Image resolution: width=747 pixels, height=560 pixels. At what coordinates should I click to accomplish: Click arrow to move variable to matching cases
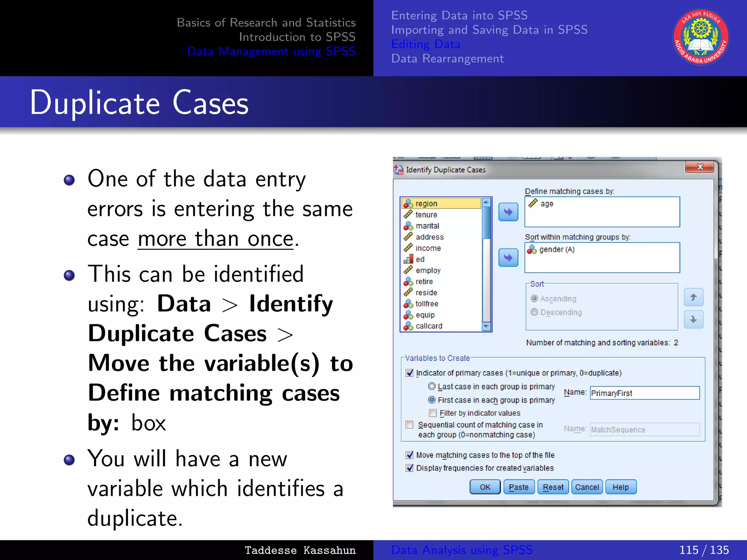(x=508, y=212)
